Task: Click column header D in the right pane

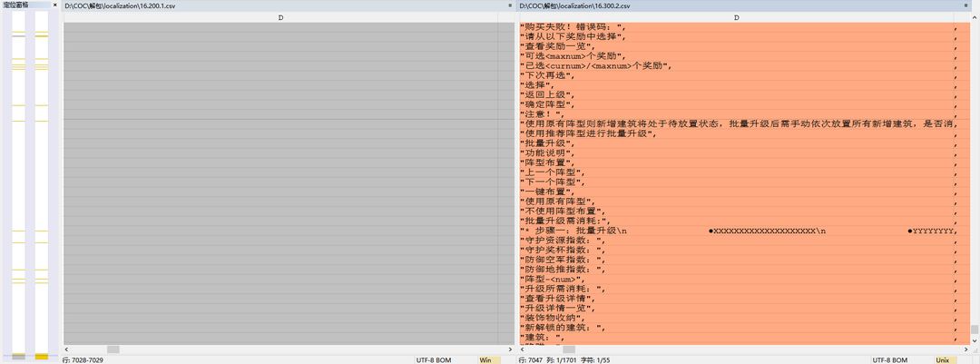Action: 737,18
